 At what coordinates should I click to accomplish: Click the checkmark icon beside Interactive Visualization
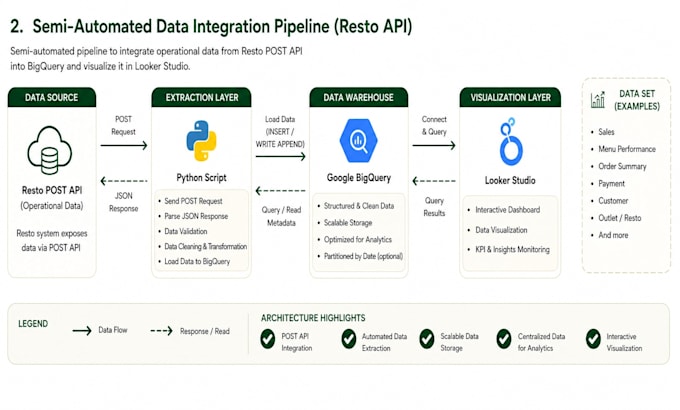click(x=593, y=339)
